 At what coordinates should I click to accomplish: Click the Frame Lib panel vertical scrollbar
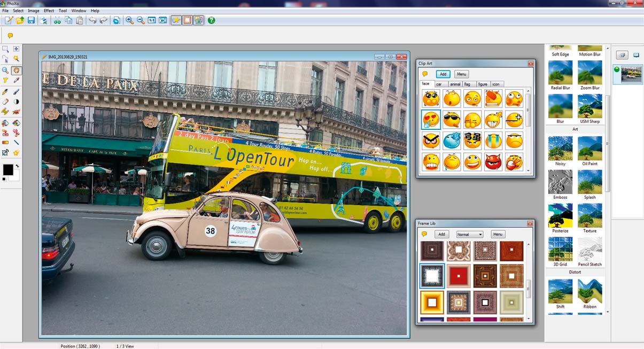pos(529,281)
